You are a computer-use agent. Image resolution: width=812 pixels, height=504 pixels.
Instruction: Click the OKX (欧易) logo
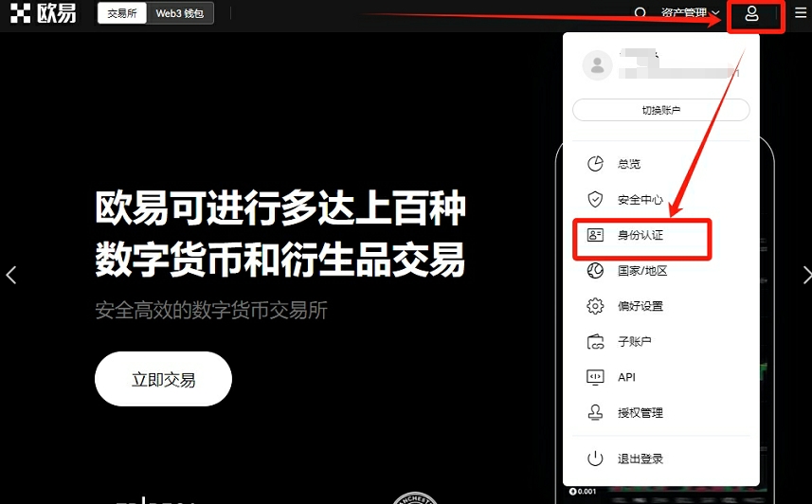click(x=44, y=13)
